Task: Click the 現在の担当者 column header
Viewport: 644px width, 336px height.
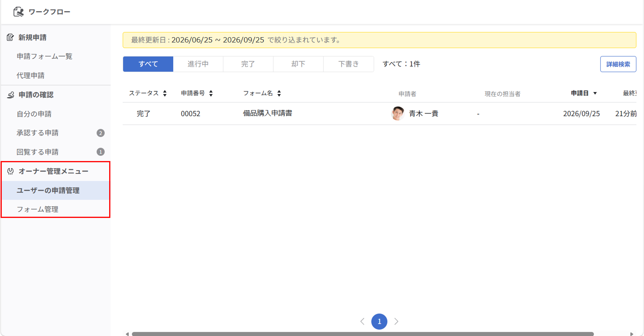Action: pos(502,94)
